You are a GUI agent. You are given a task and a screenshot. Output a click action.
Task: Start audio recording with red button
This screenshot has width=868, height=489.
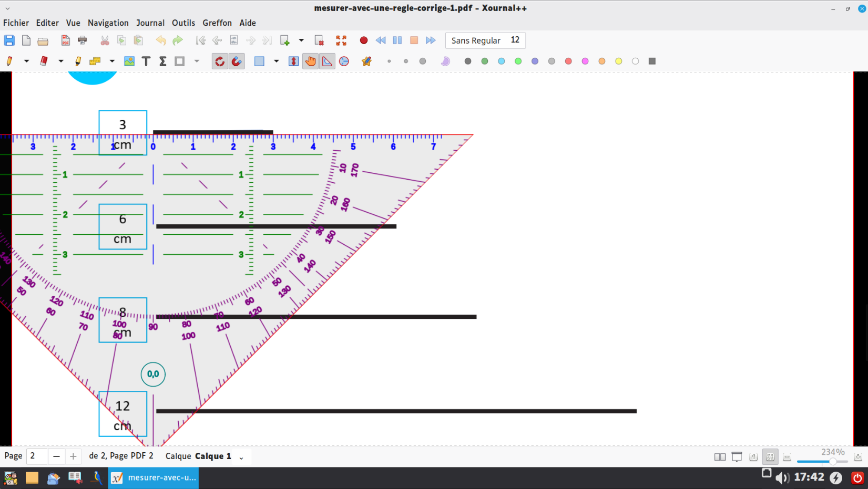tap(364, 40)
